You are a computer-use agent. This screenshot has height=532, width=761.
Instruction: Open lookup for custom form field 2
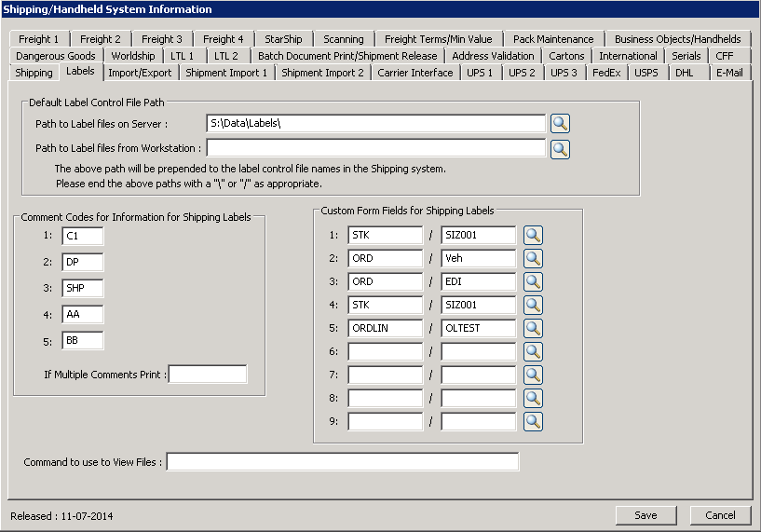(x=533, y=259)
